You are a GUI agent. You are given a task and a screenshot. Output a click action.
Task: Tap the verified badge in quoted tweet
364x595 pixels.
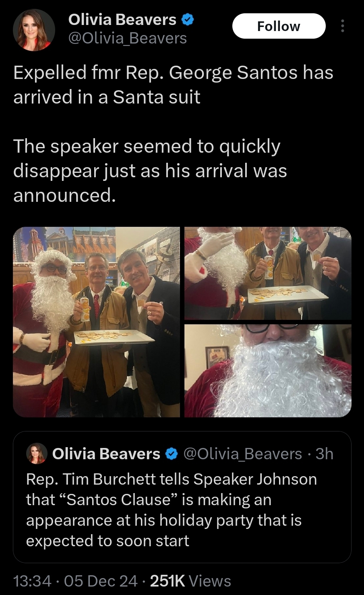[172, 454]
